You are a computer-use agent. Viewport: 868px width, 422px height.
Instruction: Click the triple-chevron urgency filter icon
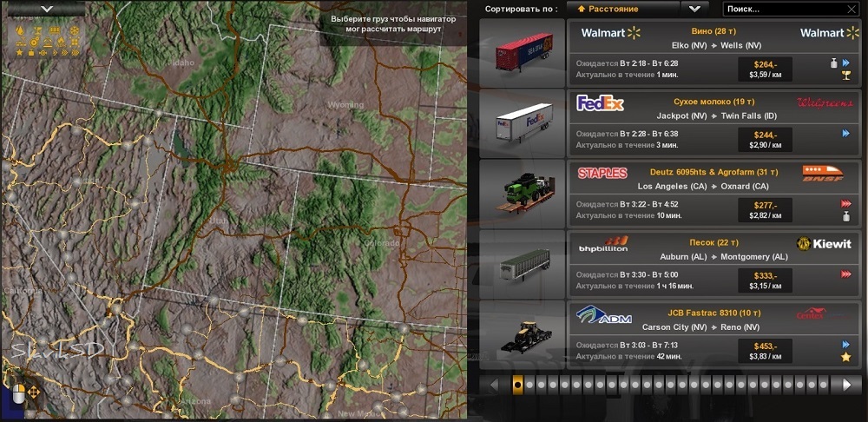75,53
